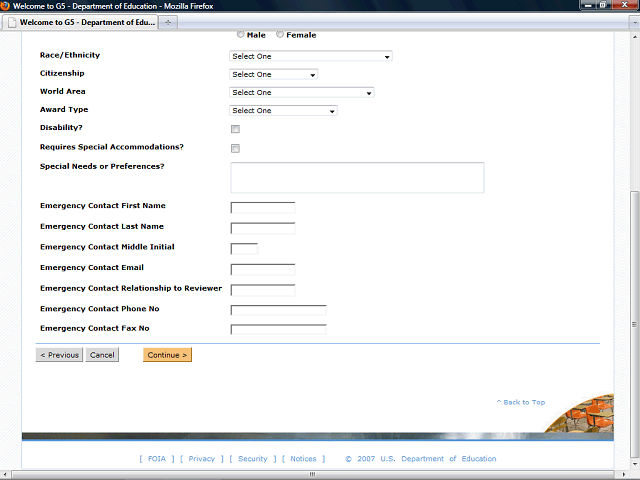Click the horizontal scrollbar right arrow
Screen dimensions: 640x480
click(623, 474)
